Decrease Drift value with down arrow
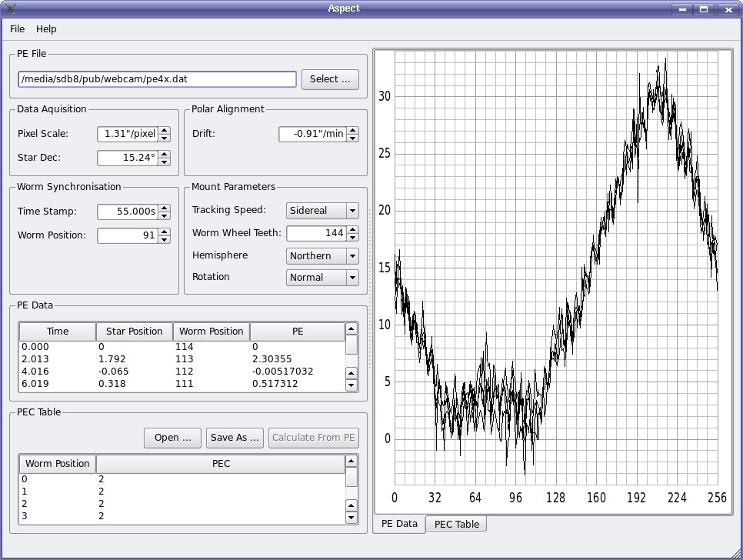The width and height of the screenshot is (743, 560). pos(352,138)
